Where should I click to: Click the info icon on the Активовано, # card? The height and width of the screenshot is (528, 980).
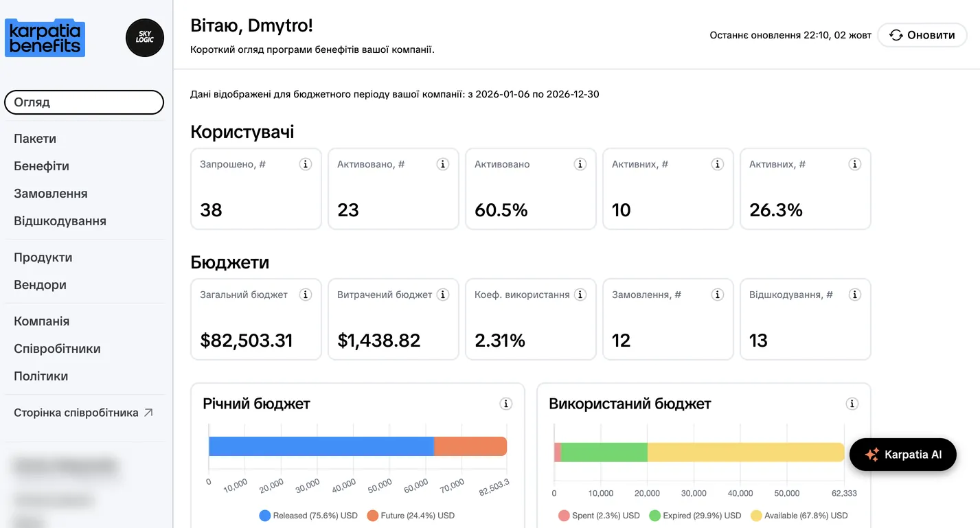click(443, 164)
